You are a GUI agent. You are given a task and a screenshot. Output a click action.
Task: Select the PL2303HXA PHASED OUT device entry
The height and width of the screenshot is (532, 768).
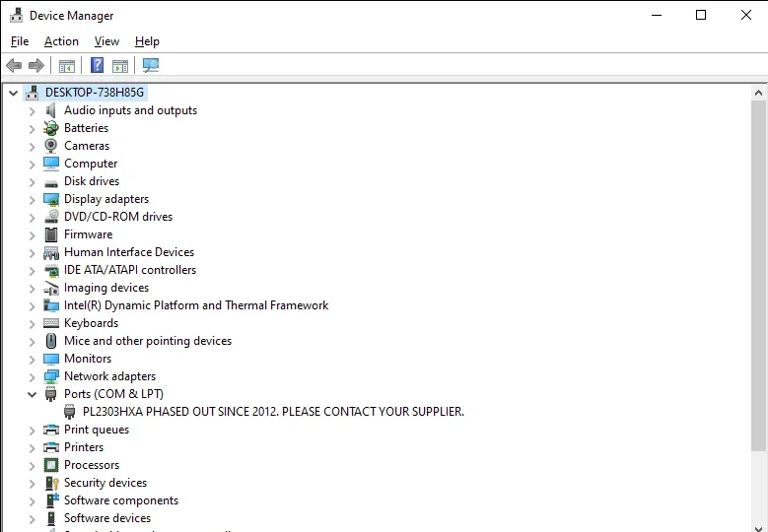pos(273,412)
